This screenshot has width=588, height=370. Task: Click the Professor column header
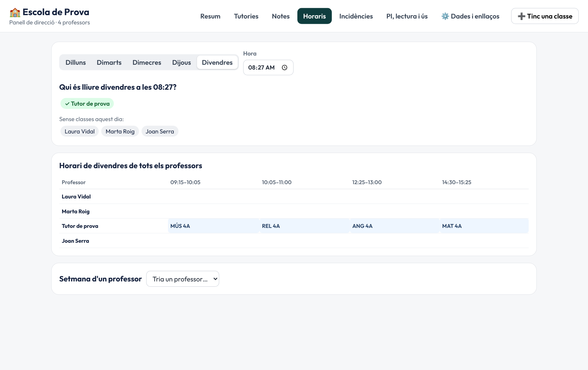[x=74, y=182]
